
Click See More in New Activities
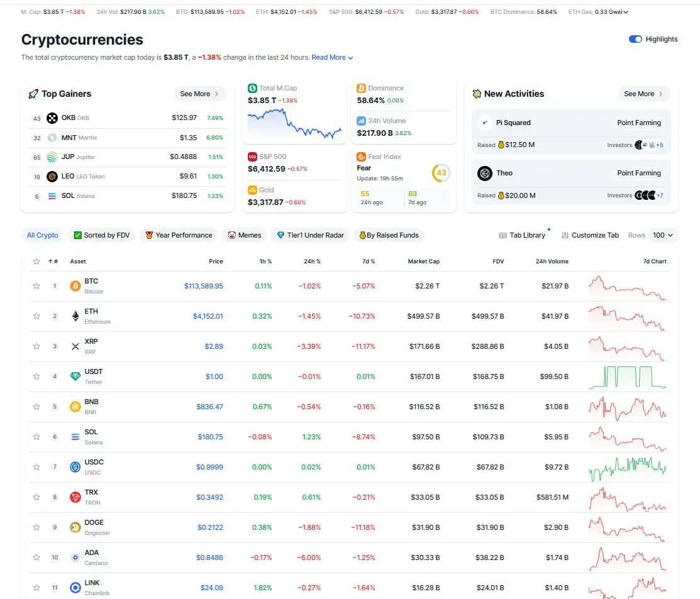click(x=643, y=94)
